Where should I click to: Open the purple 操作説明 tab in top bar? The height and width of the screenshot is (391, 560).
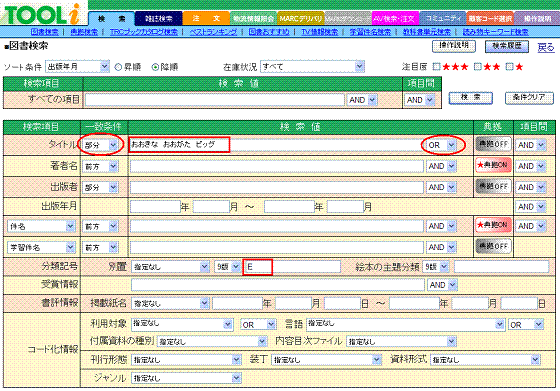(x=537, y=19)
